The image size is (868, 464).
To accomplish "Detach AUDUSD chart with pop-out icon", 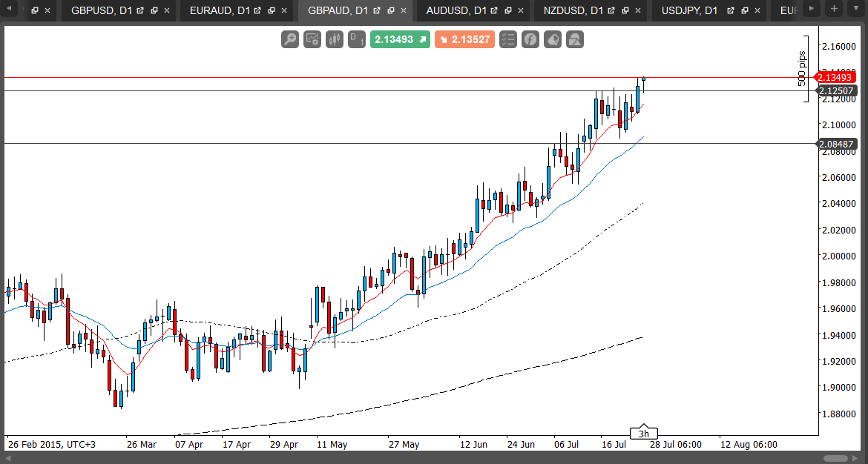I will tap(496, 10).
